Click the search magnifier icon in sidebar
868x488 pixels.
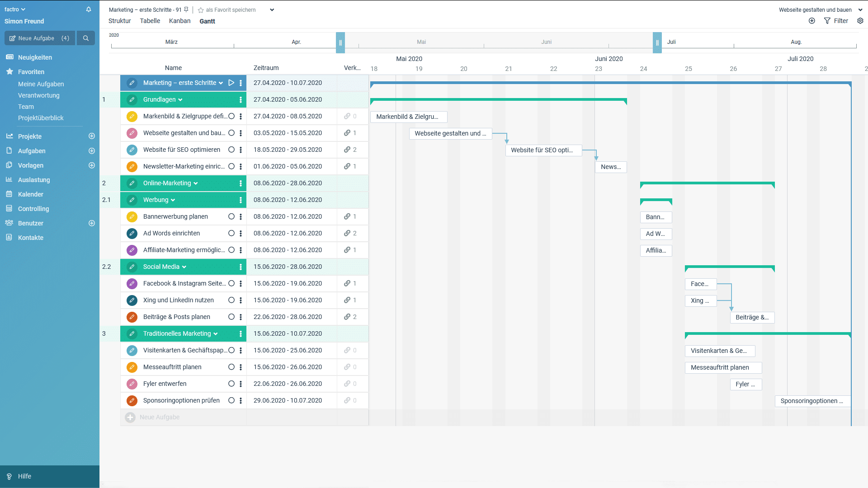86,38
